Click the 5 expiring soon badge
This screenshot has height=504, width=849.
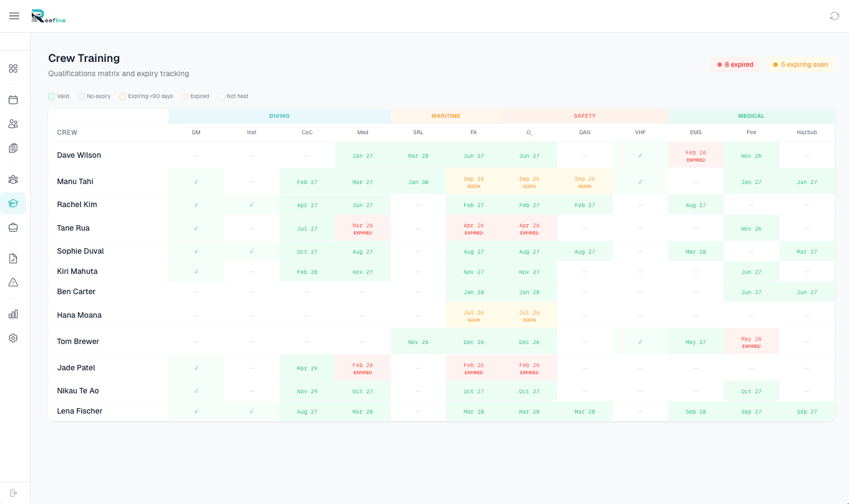click(800, 65)
